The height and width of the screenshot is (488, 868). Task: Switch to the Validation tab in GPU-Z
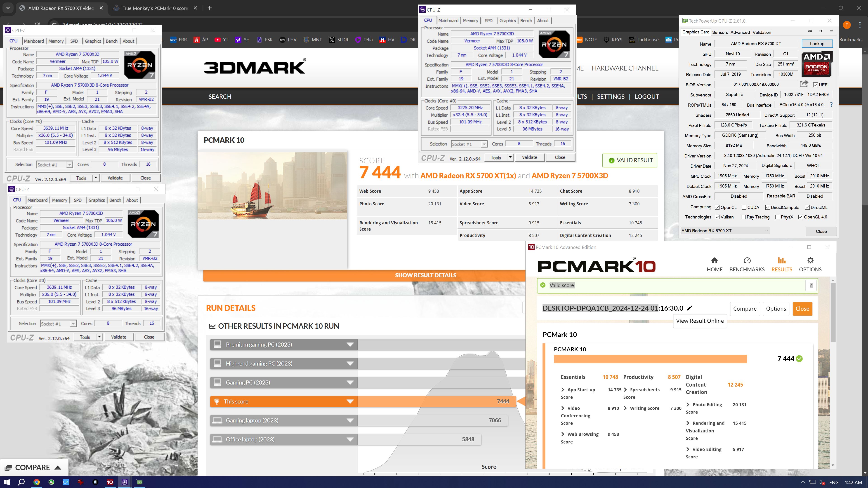(x=762, y=32)
